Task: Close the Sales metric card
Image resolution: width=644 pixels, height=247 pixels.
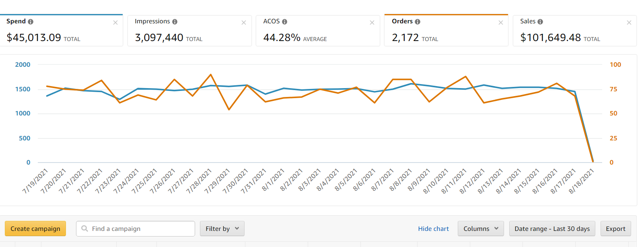Action: [x=629, y=23]
